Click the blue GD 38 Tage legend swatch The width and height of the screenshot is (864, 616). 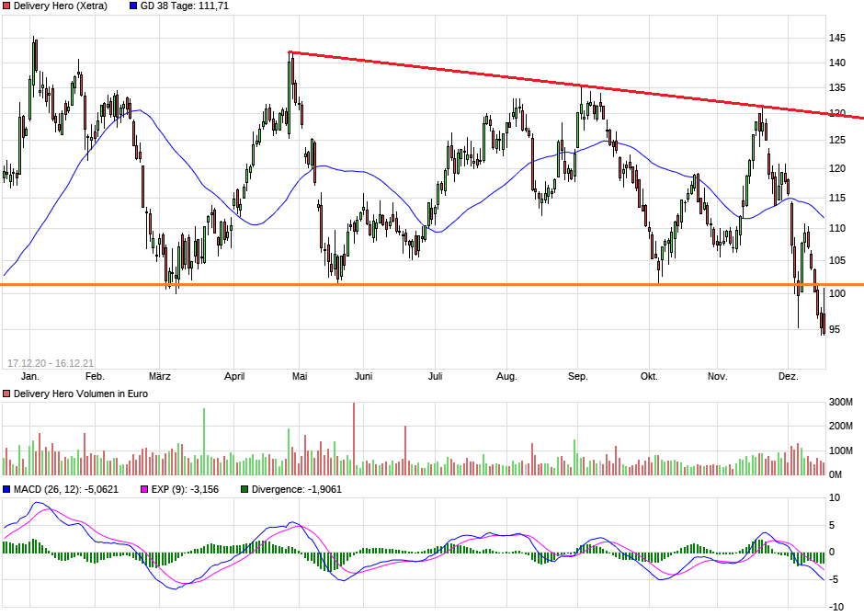[x=132, y=6]
